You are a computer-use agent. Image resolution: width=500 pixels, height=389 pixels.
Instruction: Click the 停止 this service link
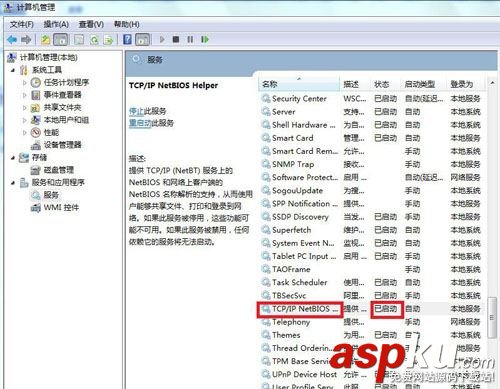136,111
